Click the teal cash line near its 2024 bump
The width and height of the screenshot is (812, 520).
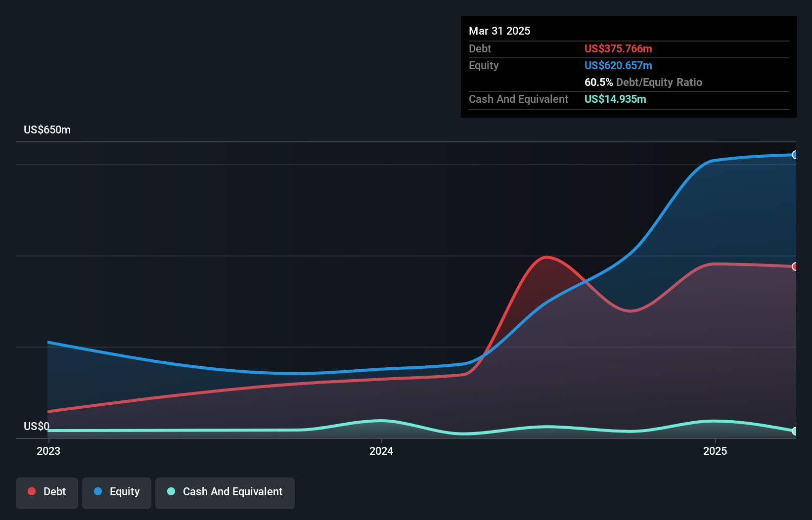pyautogui.click(x=381, y=421)
